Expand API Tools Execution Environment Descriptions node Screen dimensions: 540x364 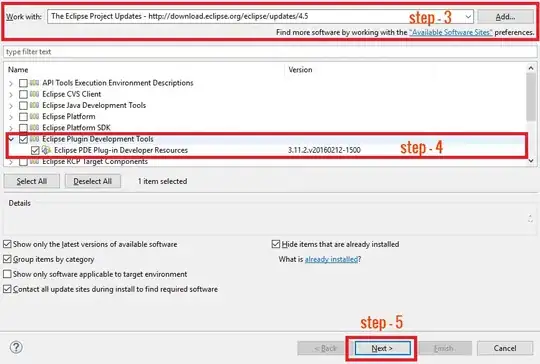coord(11,83)
